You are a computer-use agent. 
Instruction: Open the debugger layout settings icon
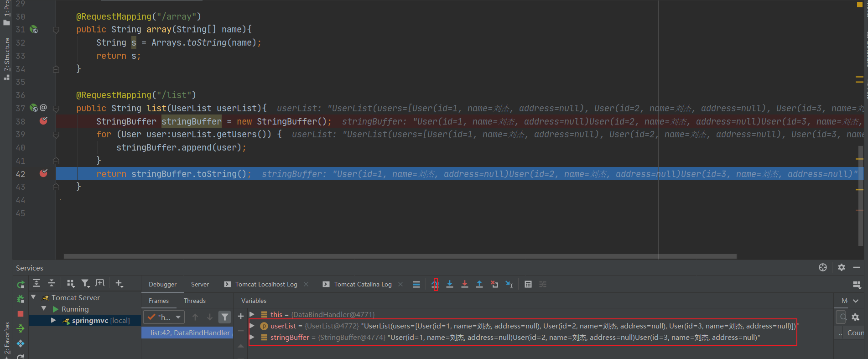(x=857, y=285)
